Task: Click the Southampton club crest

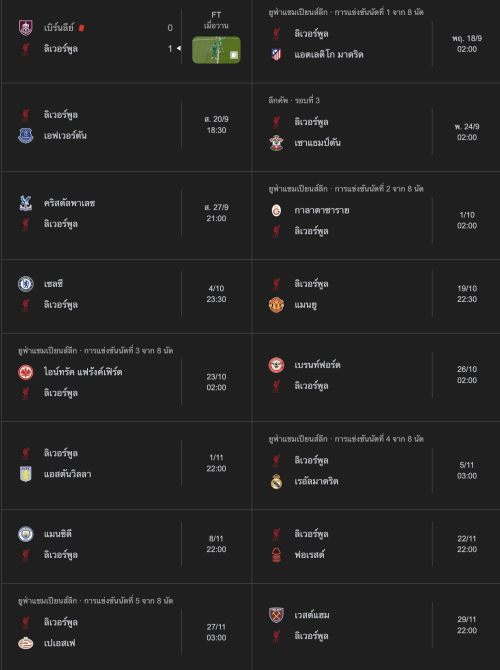Action: 276,143
